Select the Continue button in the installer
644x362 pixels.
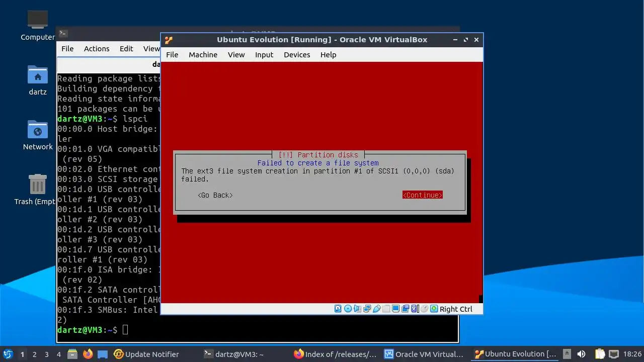coord(423,195)
